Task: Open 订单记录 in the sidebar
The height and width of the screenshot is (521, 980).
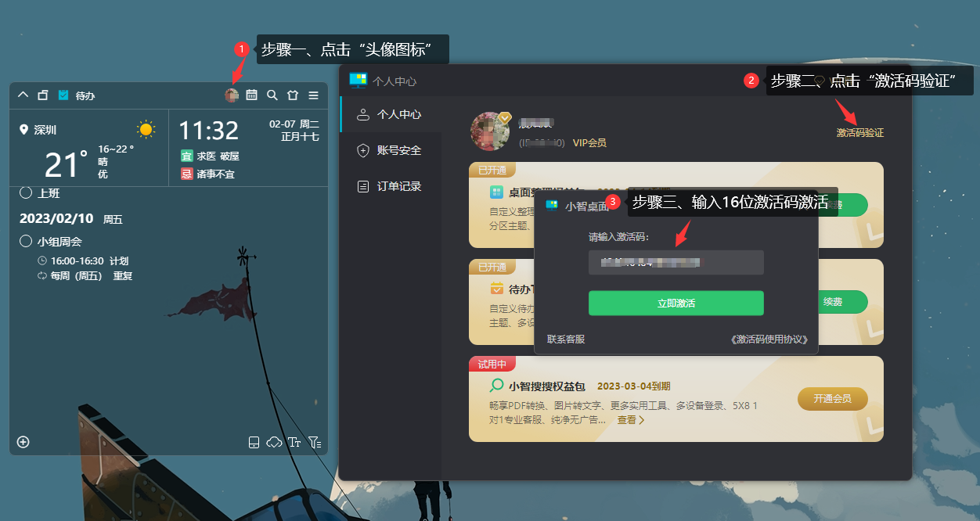Action: 391,186
